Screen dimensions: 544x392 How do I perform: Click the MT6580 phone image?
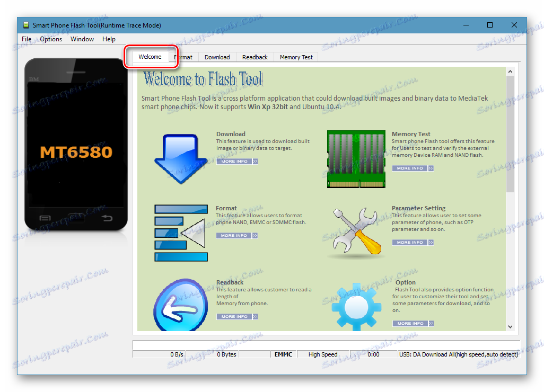(x=76, y=144)
